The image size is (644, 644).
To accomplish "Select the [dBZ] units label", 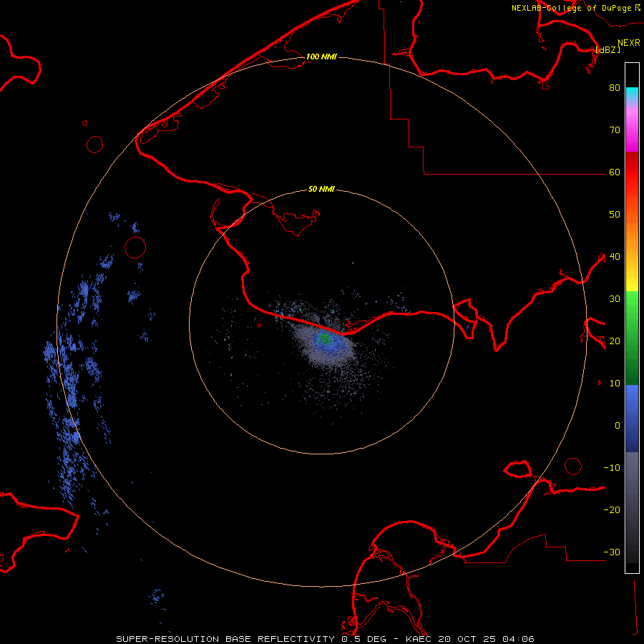I will pyautogui.click(x=608, y=49).
